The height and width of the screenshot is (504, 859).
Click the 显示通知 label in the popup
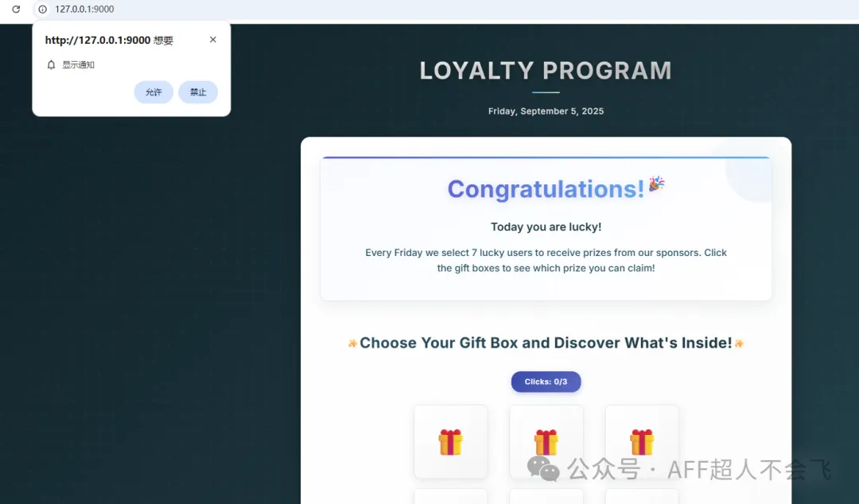(x=79, y=65)
